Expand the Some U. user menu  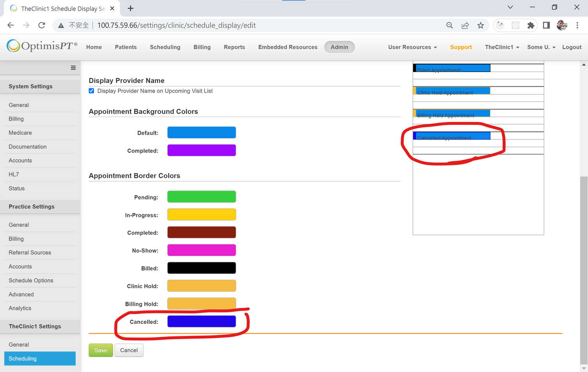coord(541,47)
